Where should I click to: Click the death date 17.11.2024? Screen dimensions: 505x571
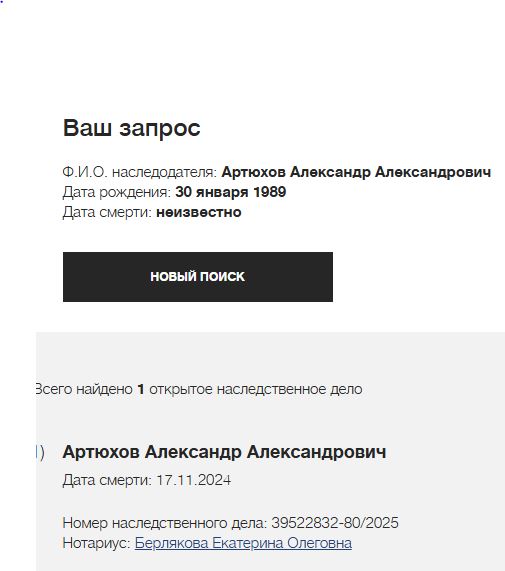(x=194, y=480)
